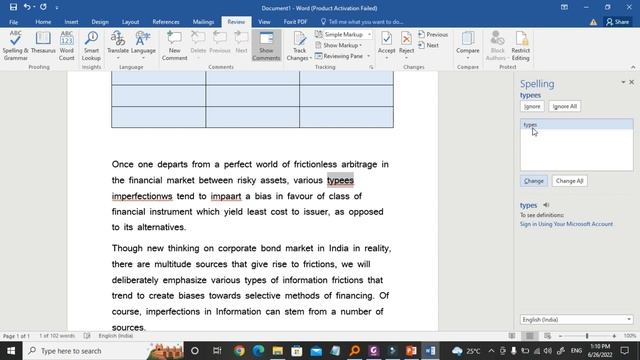Launch Smart Lookup
The image size is (640, 360).
[x=91, y=46]
